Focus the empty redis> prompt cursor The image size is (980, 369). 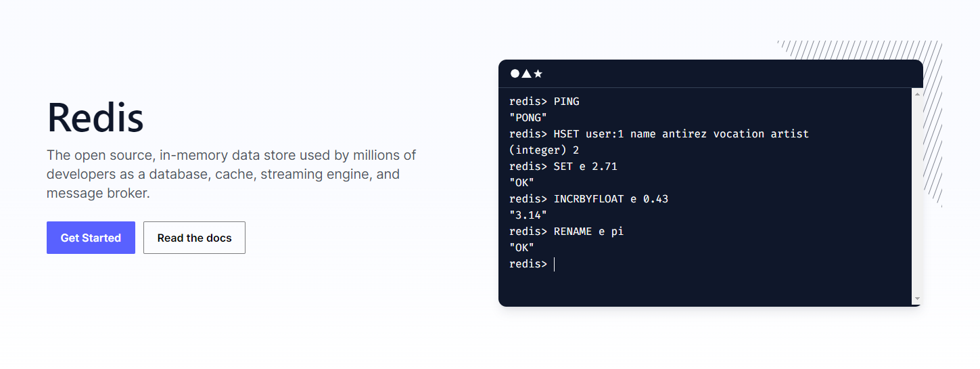(x=554, y=264)
